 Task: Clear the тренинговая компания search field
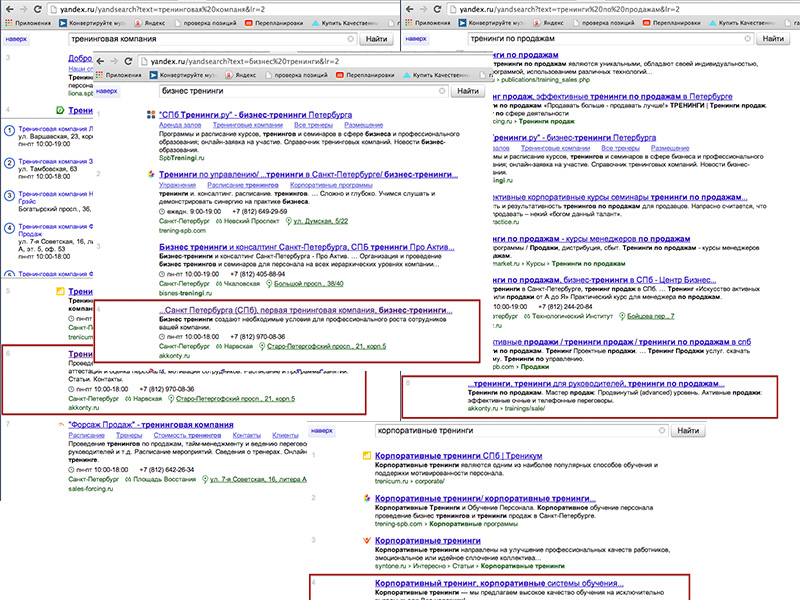pyautogui.click(x=351, y=39)
